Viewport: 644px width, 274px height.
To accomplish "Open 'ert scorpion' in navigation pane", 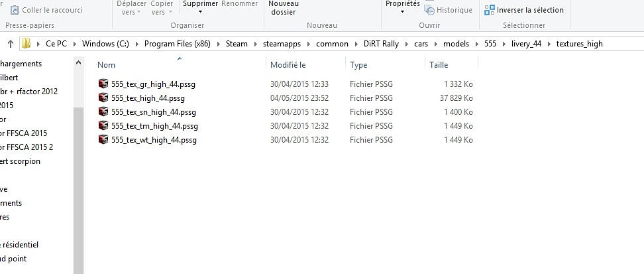I will click(20, 161).
